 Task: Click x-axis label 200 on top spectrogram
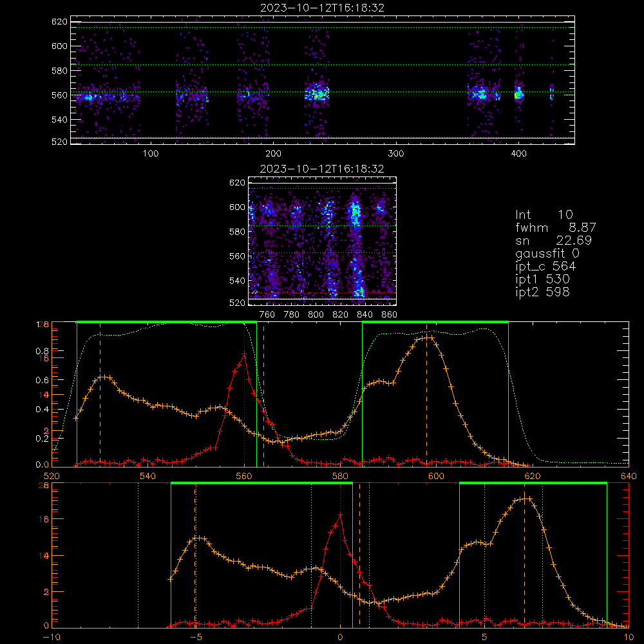(273, 154)
